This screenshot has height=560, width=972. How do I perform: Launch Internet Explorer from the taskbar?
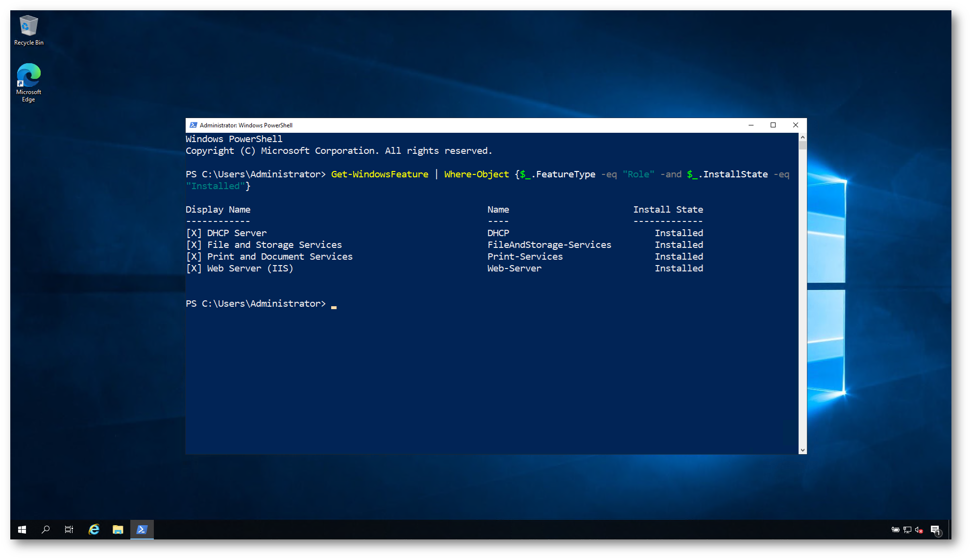(94, 530)
